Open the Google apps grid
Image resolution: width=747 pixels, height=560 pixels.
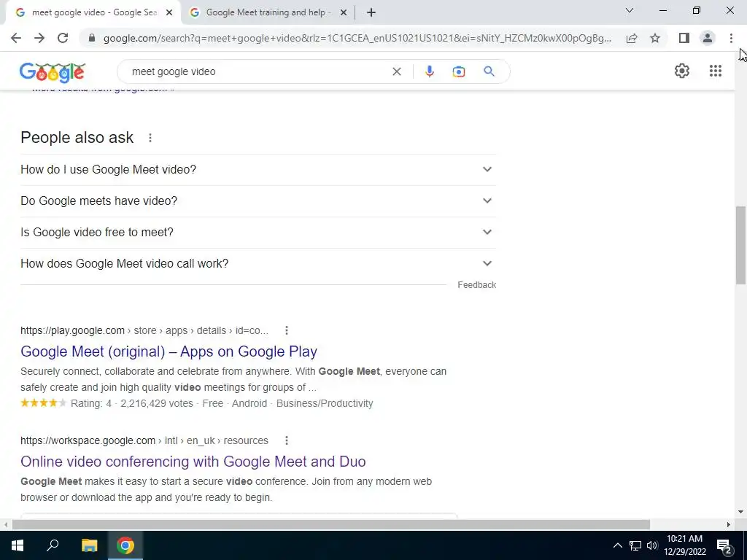tap(715, 71)
